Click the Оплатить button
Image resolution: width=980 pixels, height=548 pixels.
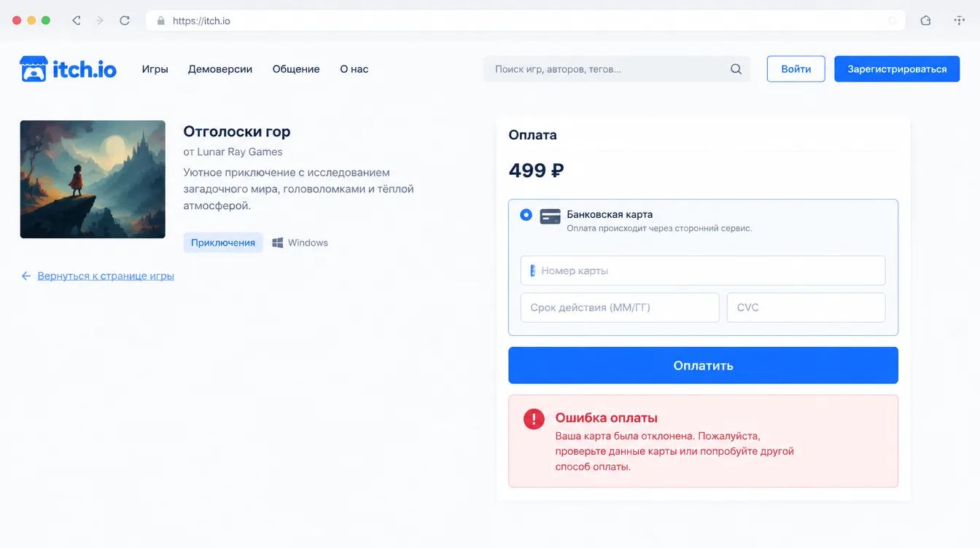(703, 365)
